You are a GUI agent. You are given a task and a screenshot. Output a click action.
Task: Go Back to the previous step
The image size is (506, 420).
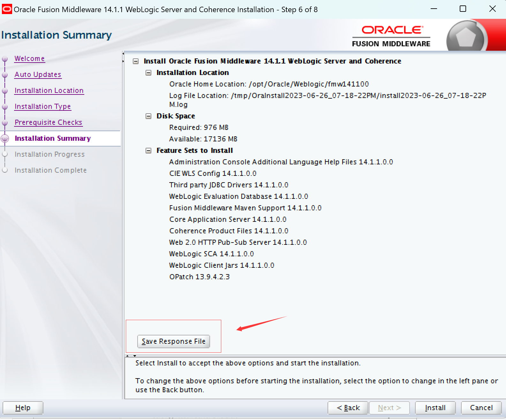click(348, 408)
